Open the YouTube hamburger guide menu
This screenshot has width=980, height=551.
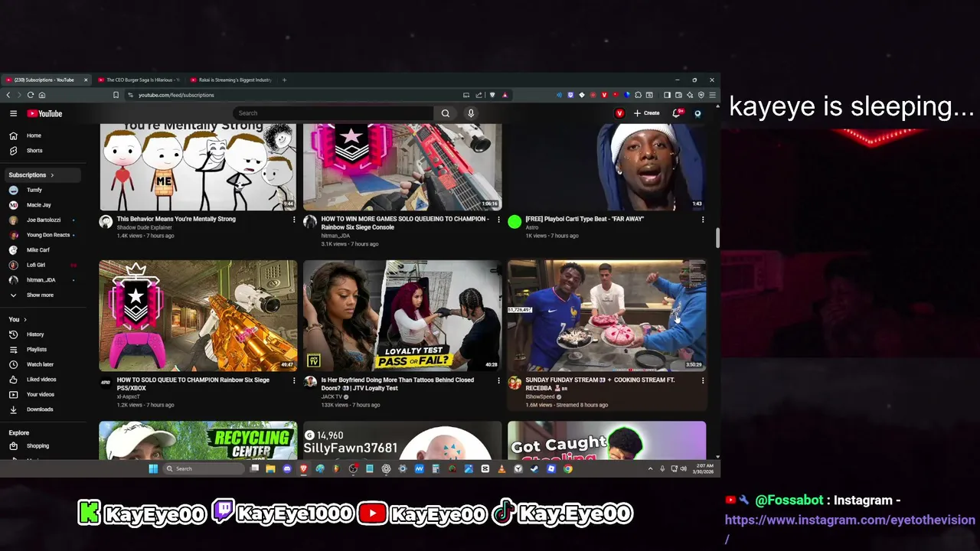[13, 113]
